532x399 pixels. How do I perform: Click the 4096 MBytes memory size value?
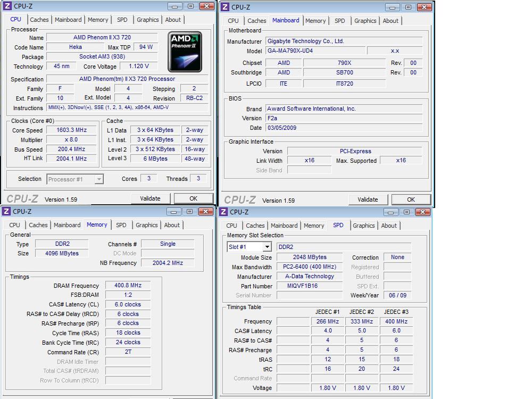click(x=62, y=253)
